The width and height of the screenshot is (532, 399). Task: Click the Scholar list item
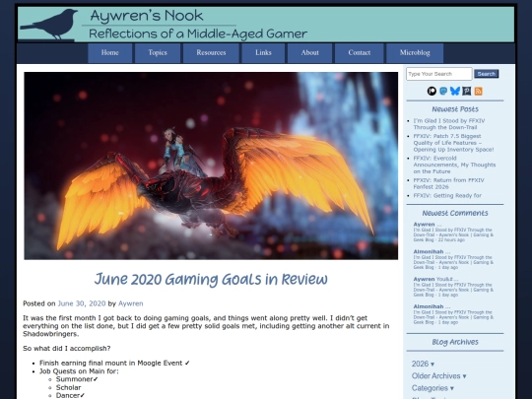pyautogui.click(x=69, y=387)
